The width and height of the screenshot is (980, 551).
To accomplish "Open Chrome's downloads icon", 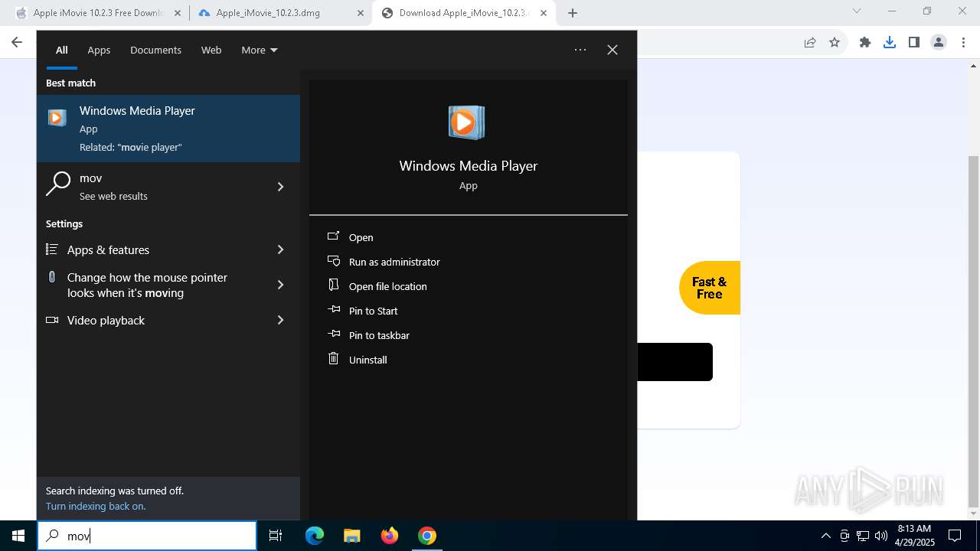I will 890,42.
